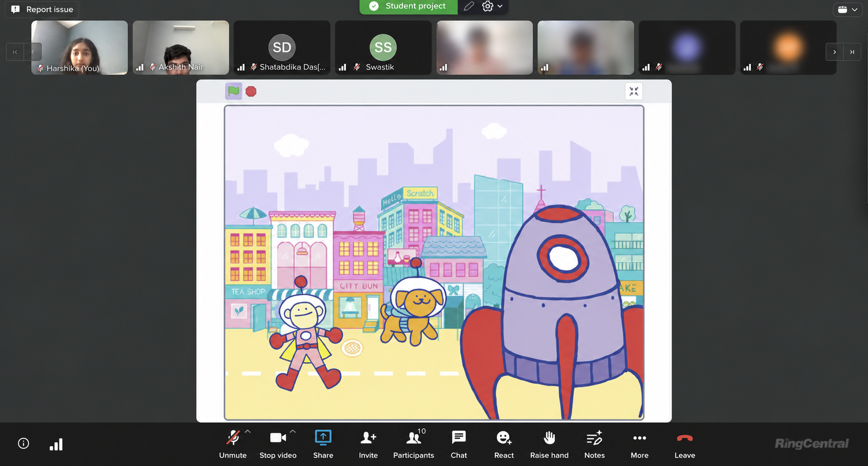
Task: Click the Report issue button
Action: (42, 10)
